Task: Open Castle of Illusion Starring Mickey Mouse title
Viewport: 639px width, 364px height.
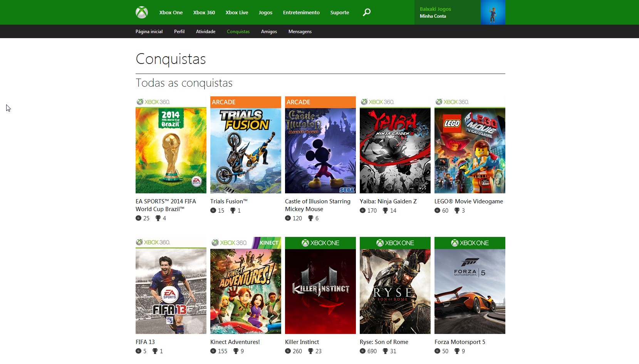Action: 318,205
